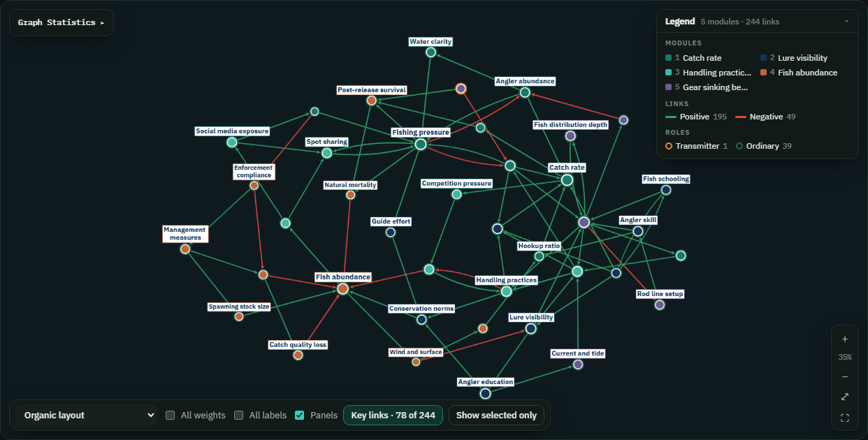Select the Hookup ratio node
The height and width of the screenshot is (440, 868).
[540, 256]
